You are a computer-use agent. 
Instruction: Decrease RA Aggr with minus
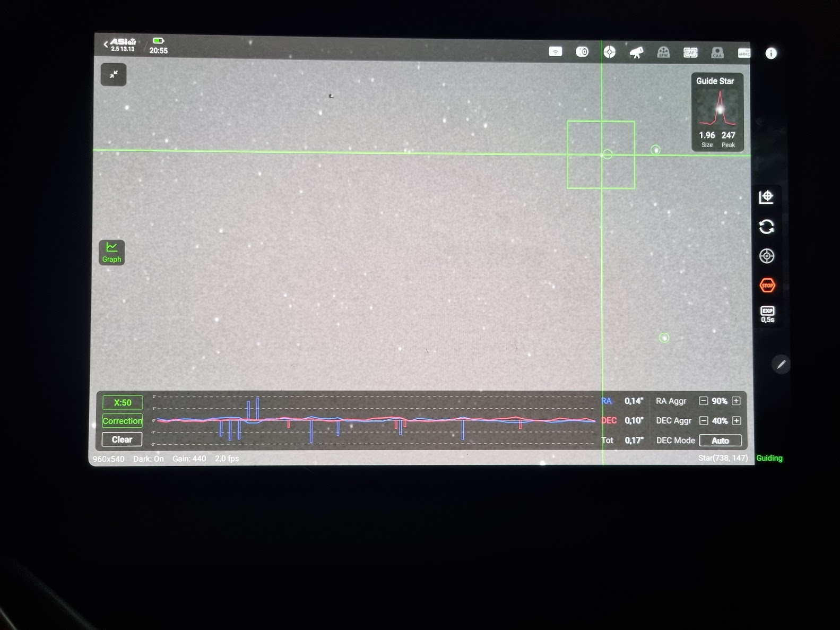tap(703, 401)
